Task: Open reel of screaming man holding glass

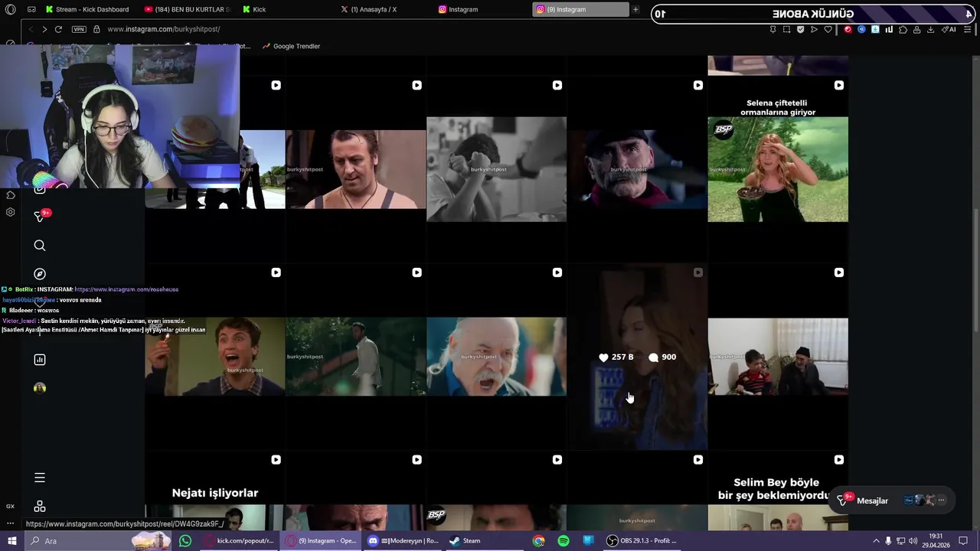Action: click(215, 357)
